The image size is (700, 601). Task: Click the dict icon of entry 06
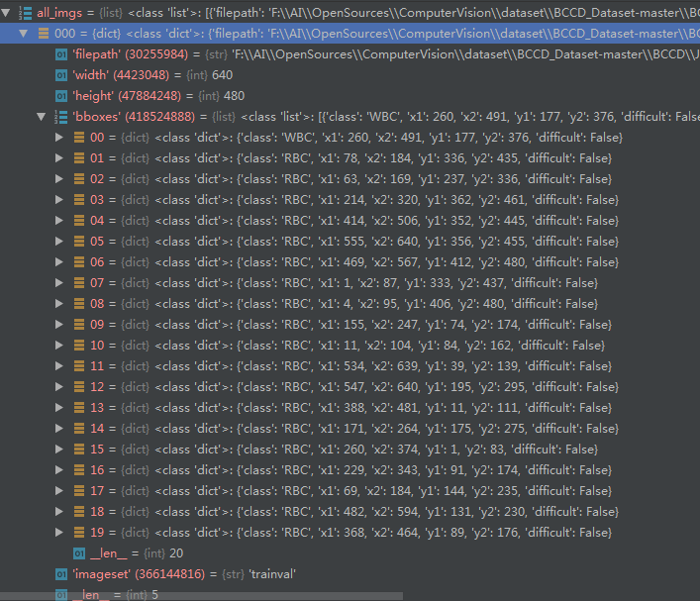(79, 262)
